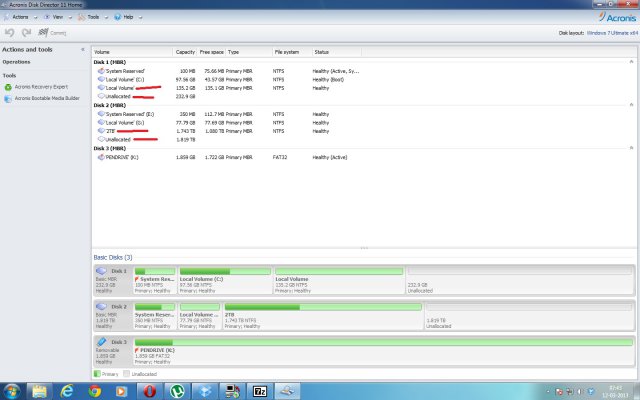Sort by the Free space column header
The image size is (640, 400).
coord(211,52)
